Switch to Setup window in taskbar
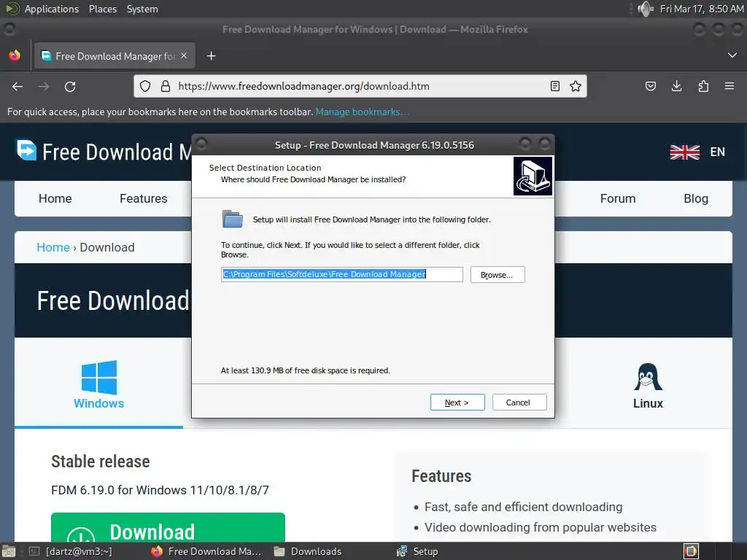This screenshot has width=747, height=560. (417, 551)
